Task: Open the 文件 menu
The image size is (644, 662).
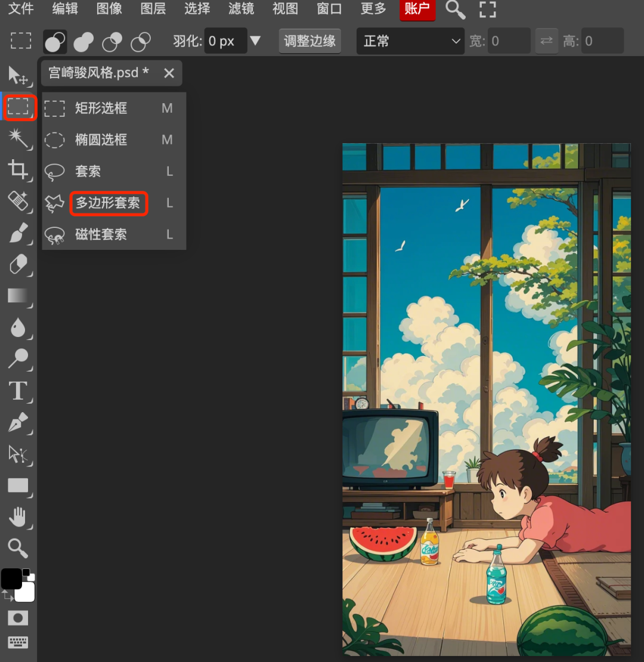Action: (21, 8)
